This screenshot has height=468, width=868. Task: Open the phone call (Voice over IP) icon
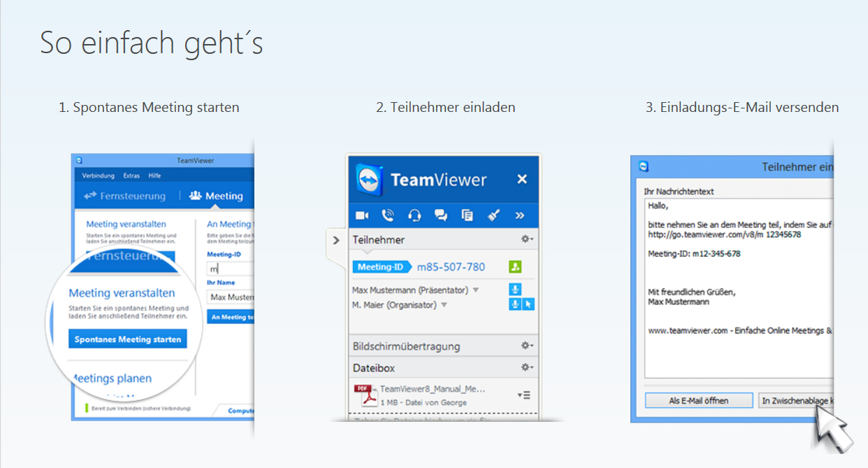(x=388, y=215)
